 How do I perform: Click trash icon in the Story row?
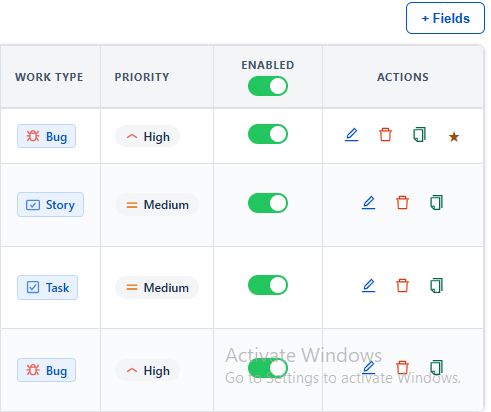pos(402,203)
